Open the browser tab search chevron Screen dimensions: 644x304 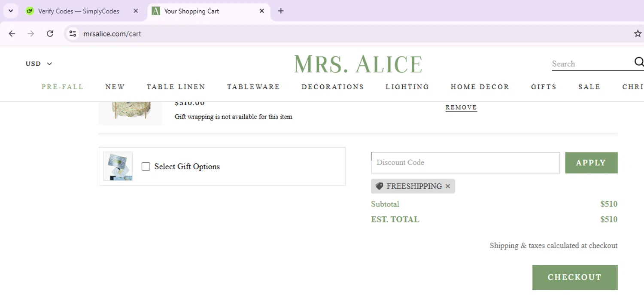pyautogui.click(x=11, y=11)
